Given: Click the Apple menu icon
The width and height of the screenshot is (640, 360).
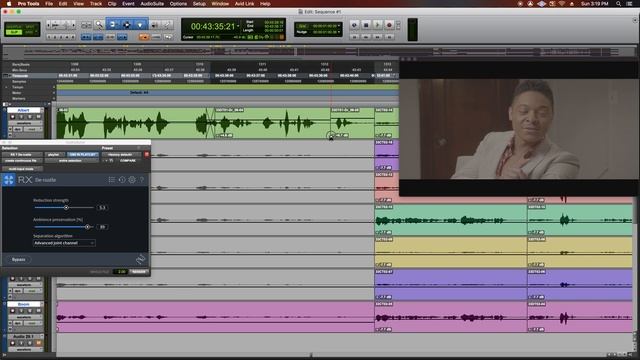Looking at the screenshot, I should 8,4.
